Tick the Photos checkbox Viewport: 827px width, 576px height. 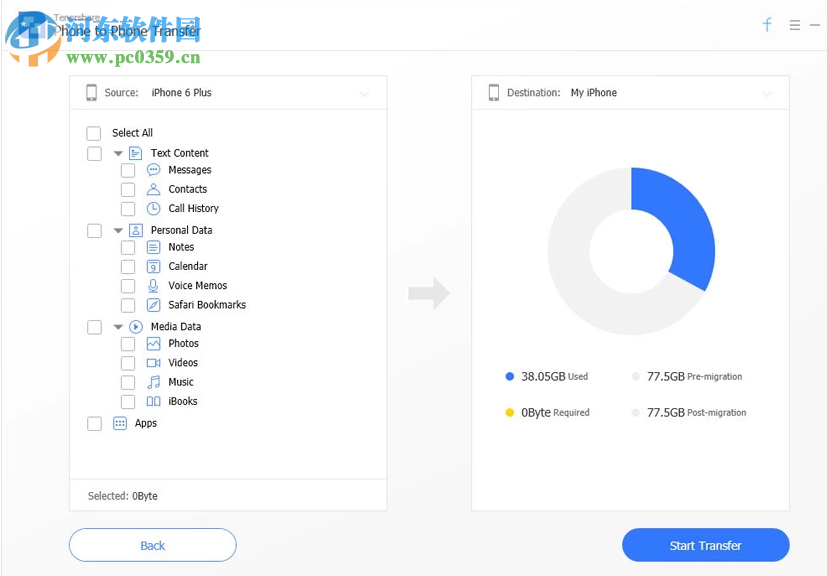point(128,344)
